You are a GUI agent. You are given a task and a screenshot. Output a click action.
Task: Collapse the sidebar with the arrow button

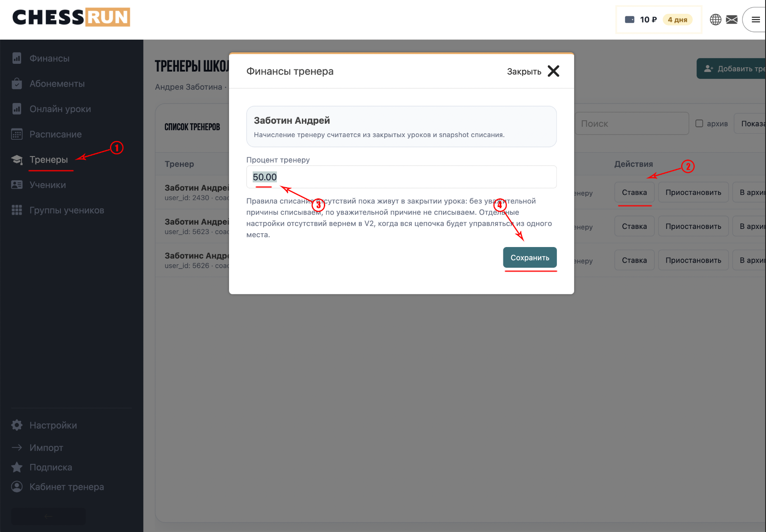(x=48, y=516)
